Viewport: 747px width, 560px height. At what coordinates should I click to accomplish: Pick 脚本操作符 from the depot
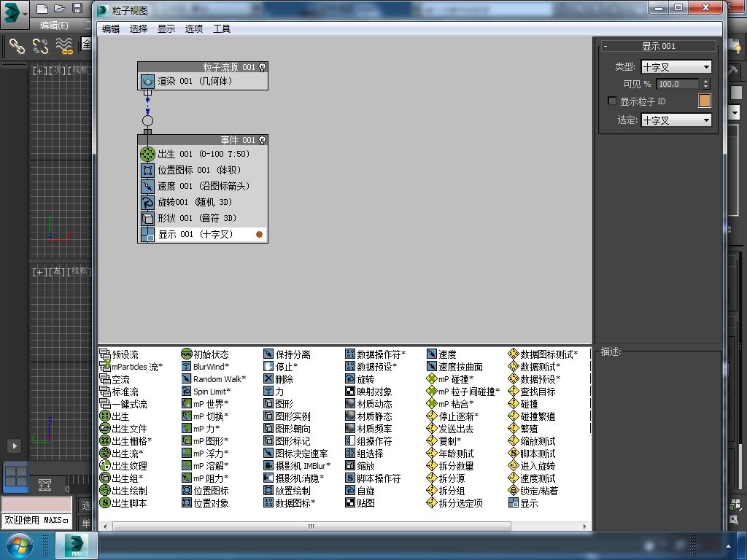pyautogui.click(x=373, y=478)
